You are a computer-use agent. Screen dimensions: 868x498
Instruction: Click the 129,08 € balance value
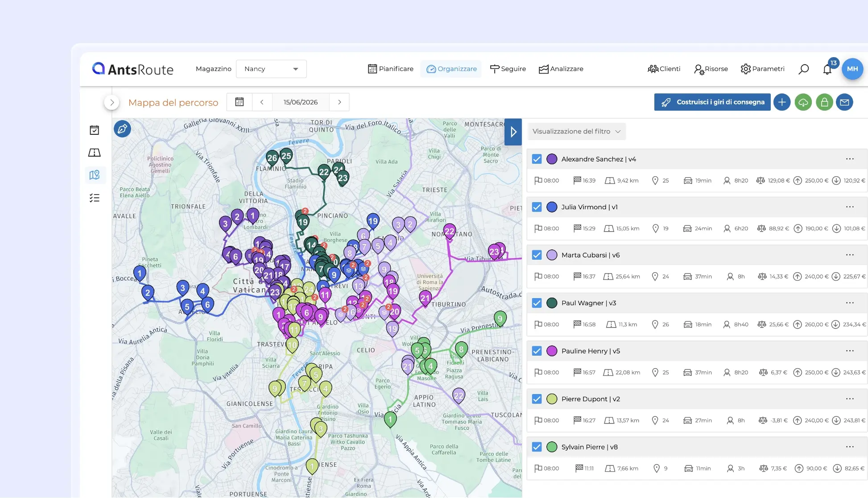click(779, 181)
